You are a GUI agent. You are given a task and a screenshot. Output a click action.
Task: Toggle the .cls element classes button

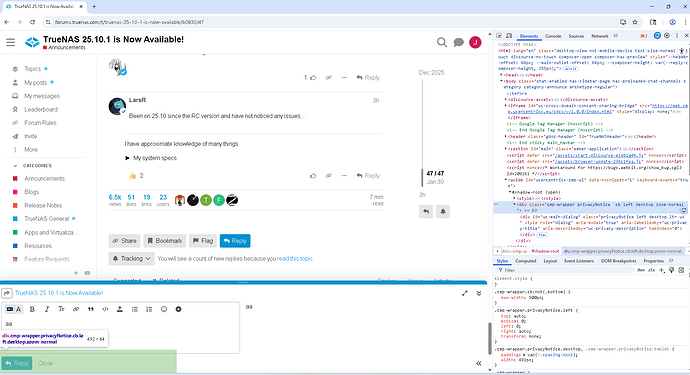[x=651, y=270]
